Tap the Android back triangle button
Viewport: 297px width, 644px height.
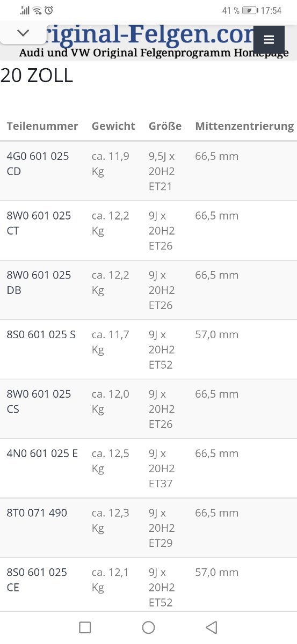click(x=212, y=627)
